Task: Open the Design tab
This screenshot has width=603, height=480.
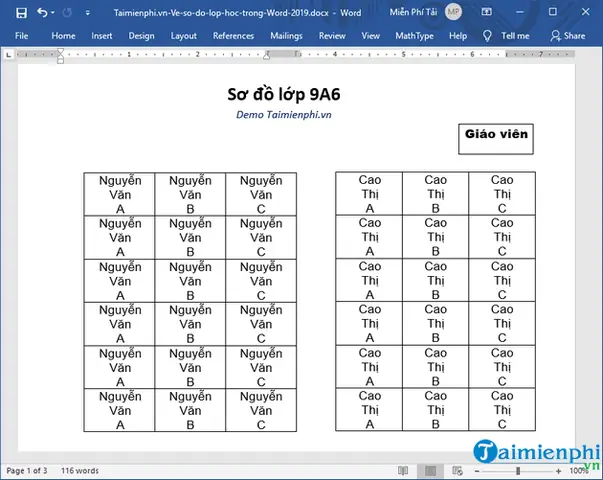Action: point(142,36)
